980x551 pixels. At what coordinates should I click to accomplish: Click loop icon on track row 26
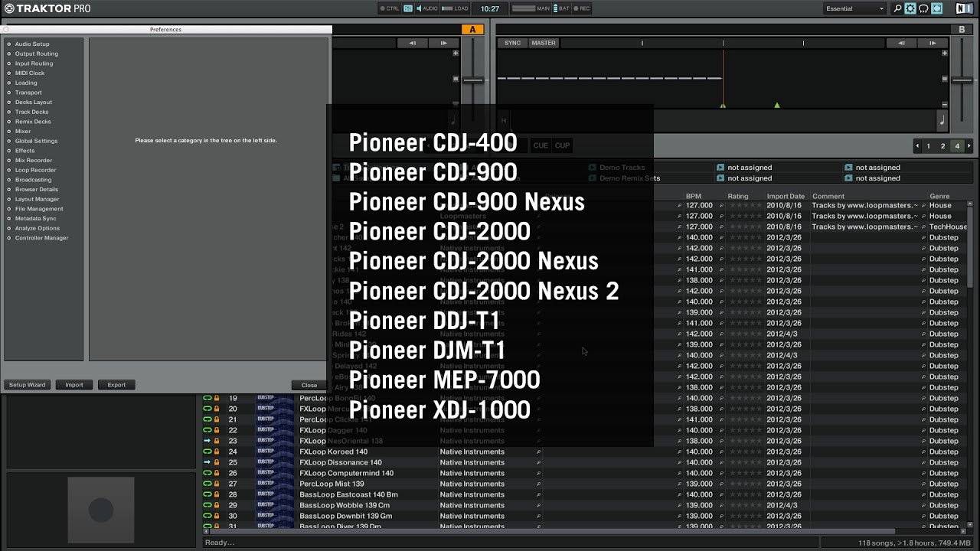click(207, 473)
